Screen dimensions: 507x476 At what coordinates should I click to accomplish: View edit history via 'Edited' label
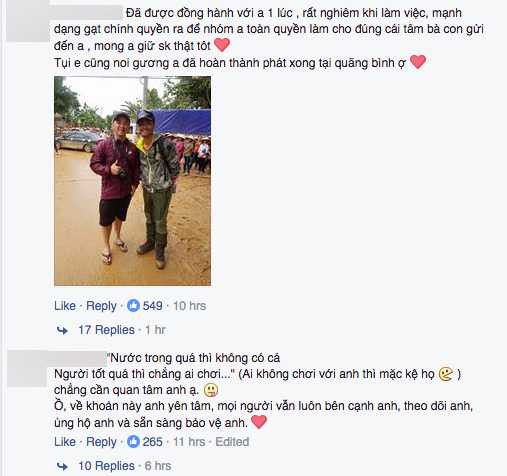[x=232, y=442]
